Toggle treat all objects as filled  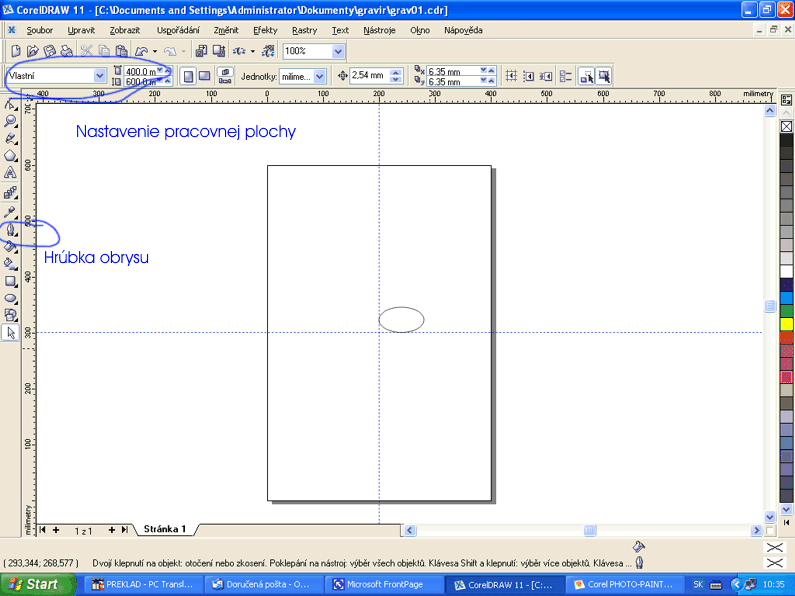click(x=604, y=77)
